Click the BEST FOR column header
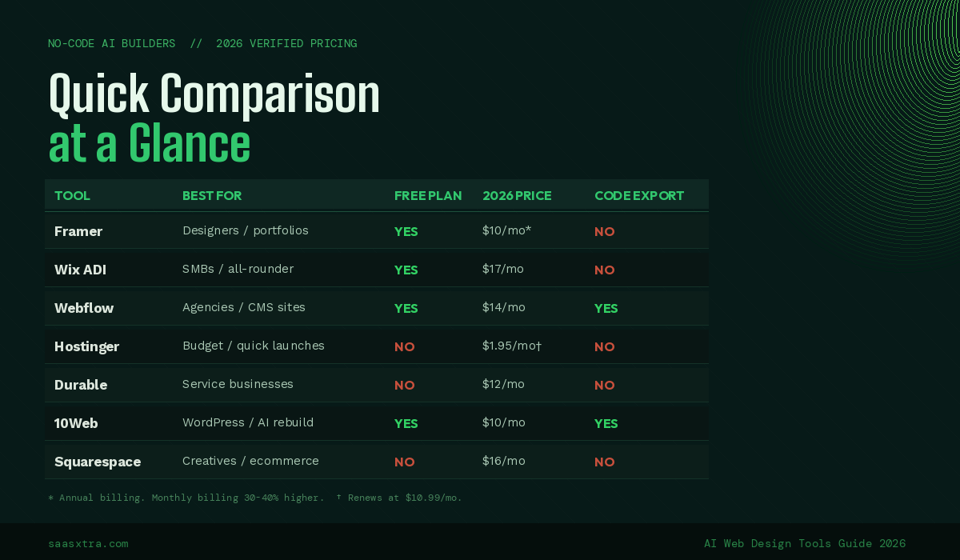Screen dimensions: 960x560 (x=212, y=196)
